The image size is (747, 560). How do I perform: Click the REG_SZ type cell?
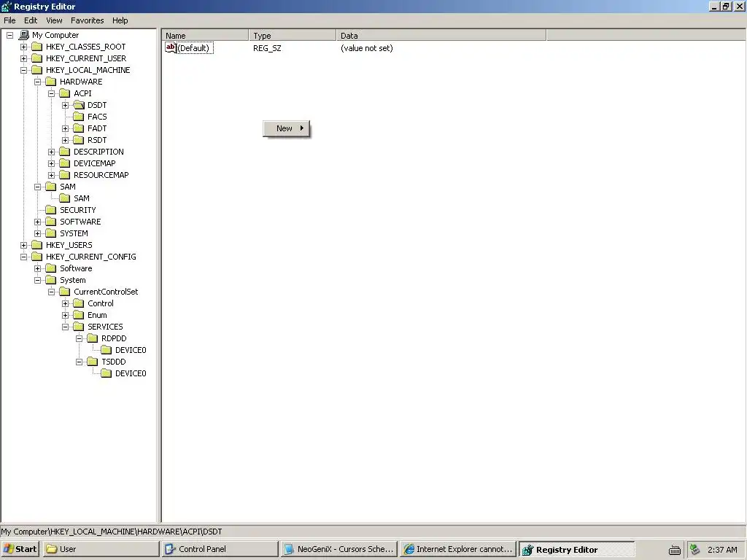[267, 48]
